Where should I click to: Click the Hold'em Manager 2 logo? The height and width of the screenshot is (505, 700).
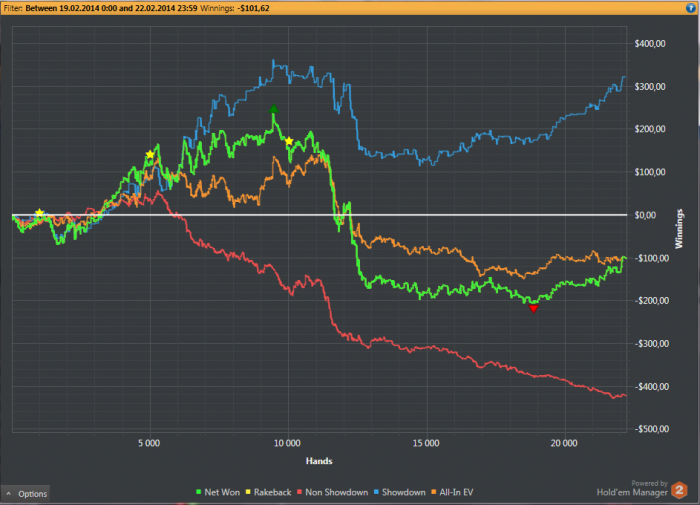tap(679, 490)
